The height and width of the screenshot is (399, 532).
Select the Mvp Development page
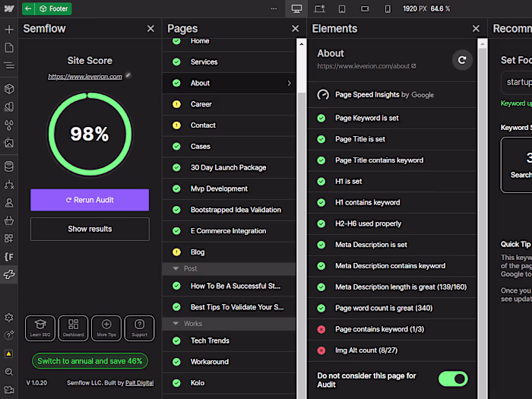tap(229, 188)
